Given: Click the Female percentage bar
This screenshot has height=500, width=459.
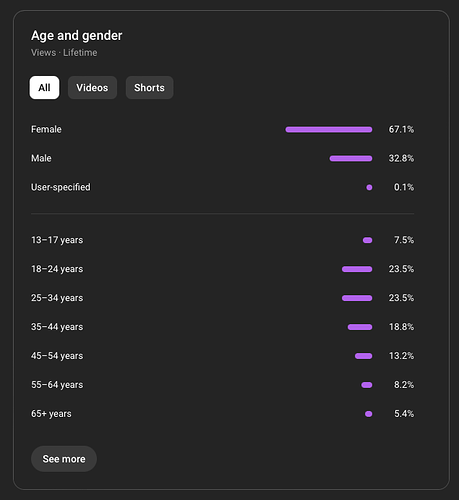Looking at the screenshot, I should [x=329, y=129].
